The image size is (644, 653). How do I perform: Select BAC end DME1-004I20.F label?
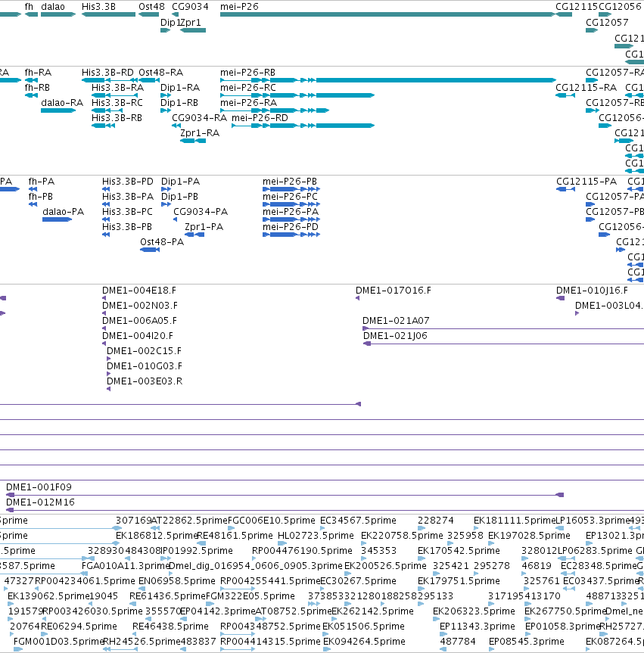(138, 336)
